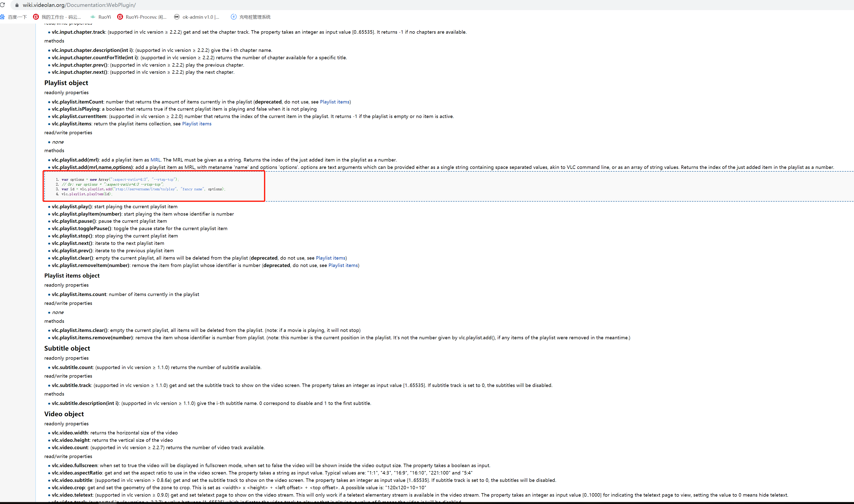This screenshot has height=504, width=854.
Task: Click the Playlist object heading
Action: (66, 83)
